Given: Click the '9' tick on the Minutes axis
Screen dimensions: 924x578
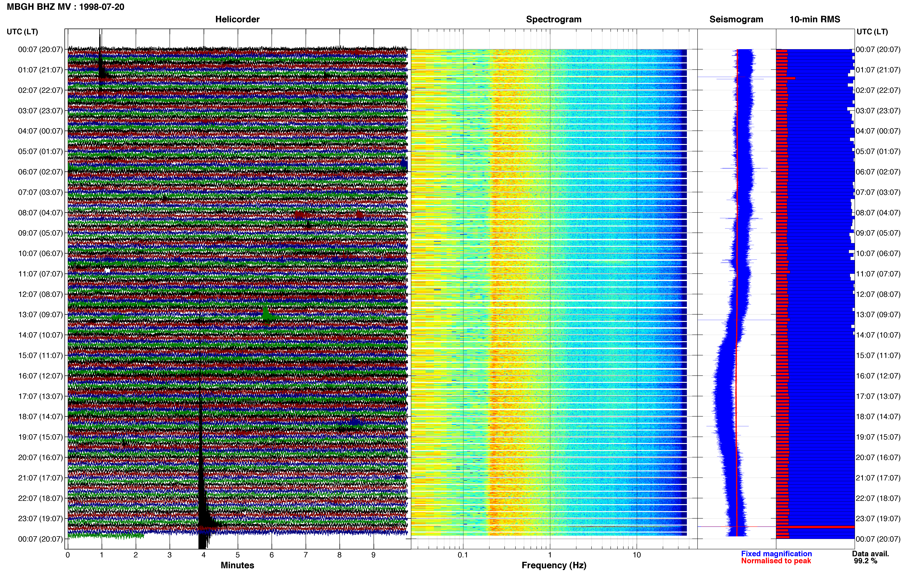Looking at the screenshot, I should tap(373, 555).
